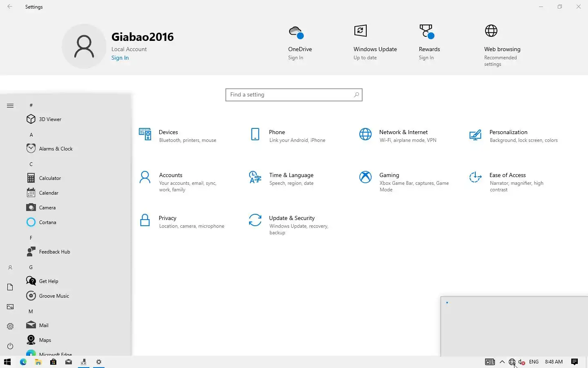The height and width of the screenshot is (368, 588).
Task: Open the Action Center notifications icon
Action: click(575, 362)
